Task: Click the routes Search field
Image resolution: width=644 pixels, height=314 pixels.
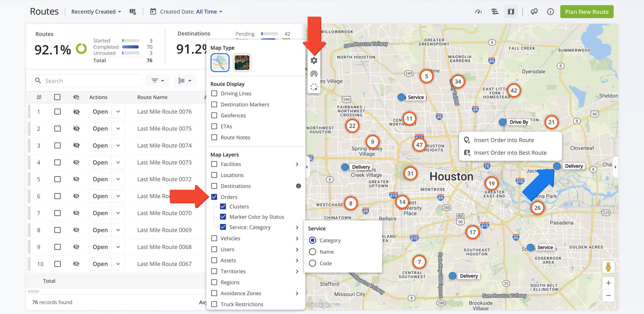Action: [87, 81]
